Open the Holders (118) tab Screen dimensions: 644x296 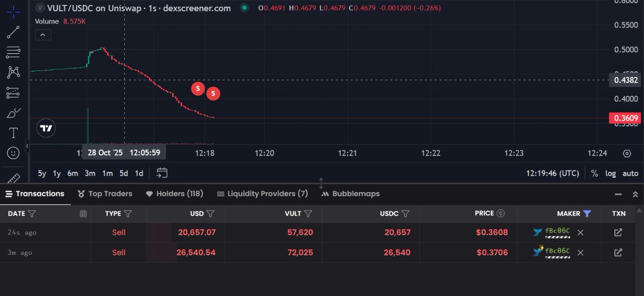pyautogui.click(x=174, y=194)
